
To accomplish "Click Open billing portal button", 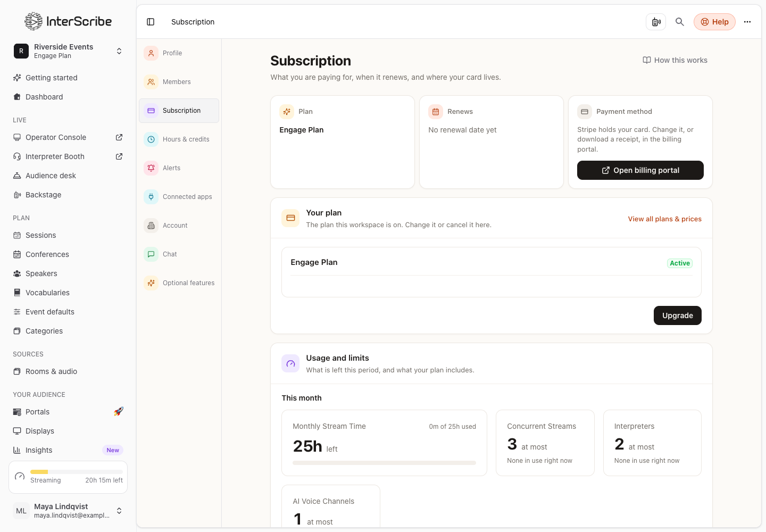I will pos(640,170).
